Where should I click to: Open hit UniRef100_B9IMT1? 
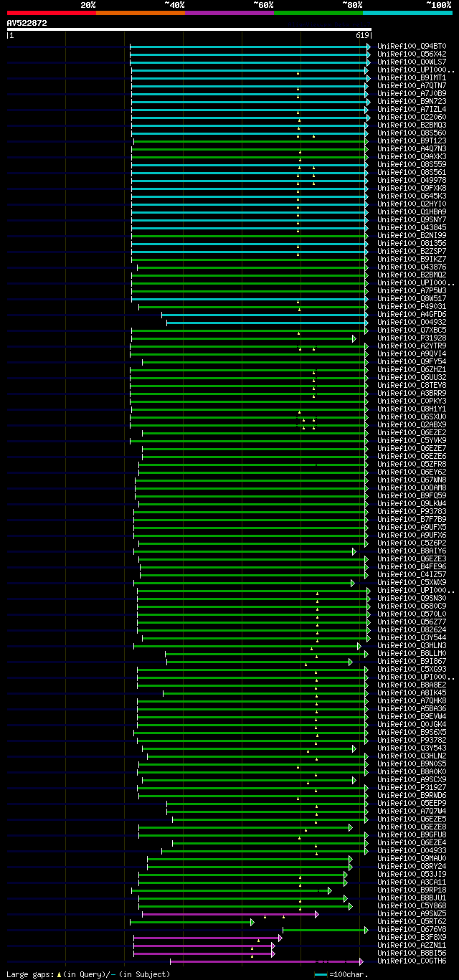click(x=412, y=78)
